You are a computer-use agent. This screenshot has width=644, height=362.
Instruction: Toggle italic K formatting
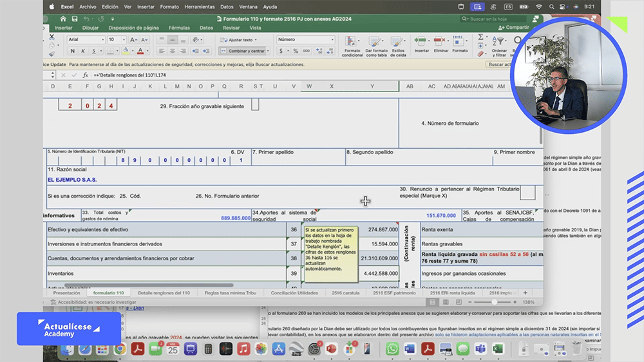tap(83, 51)
